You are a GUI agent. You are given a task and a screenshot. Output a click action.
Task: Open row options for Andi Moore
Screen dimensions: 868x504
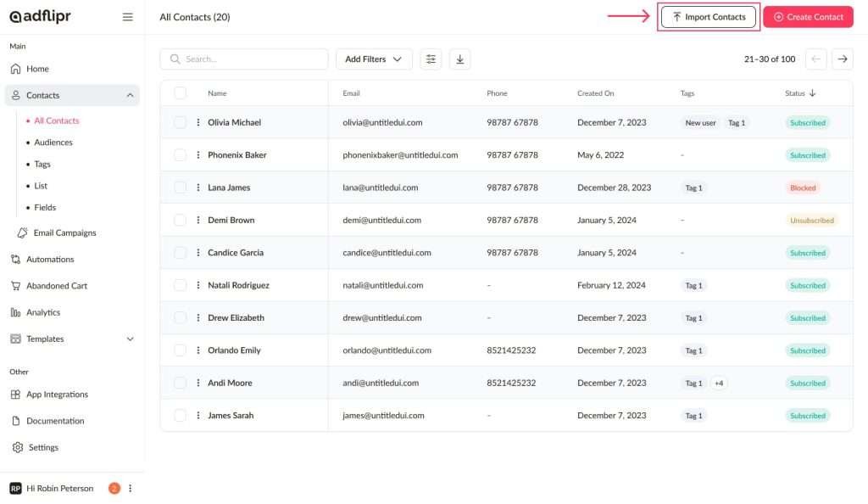[198, 384]
